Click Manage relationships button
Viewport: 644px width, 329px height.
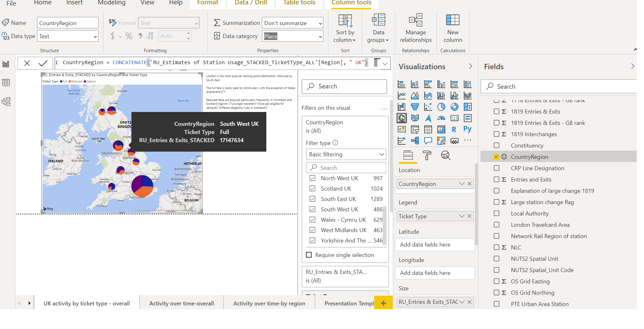coord(416,28)
